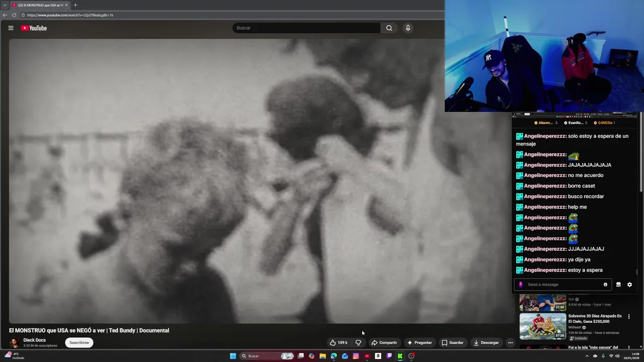Focus the browser URL address bar
Screen dimensions: 644x362
231,15
